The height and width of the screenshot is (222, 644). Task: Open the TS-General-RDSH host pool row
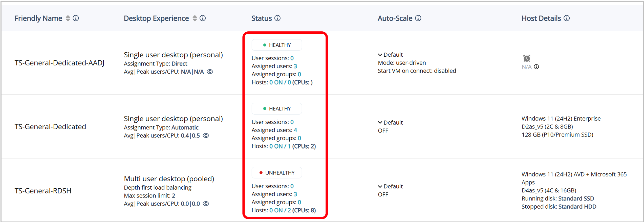click(43, 191)
